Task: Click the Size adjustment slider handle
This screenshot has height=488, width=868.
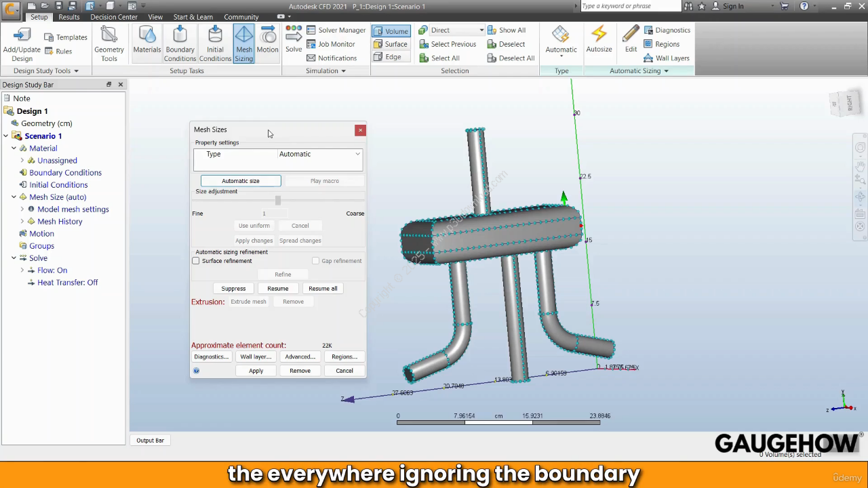Action: (x=277, y=201)
